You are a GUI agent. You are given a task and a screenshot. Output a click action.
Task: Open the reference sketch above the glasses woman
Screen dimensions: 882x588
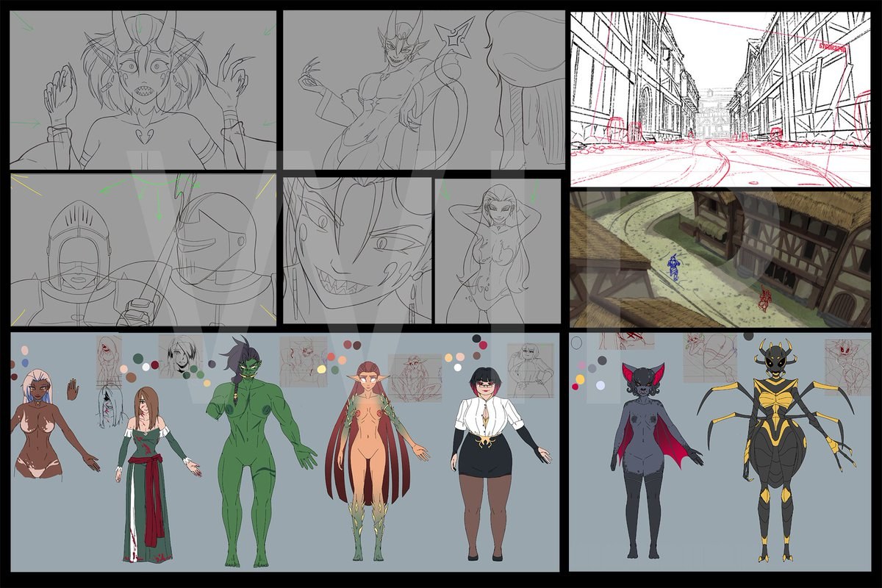529,370
